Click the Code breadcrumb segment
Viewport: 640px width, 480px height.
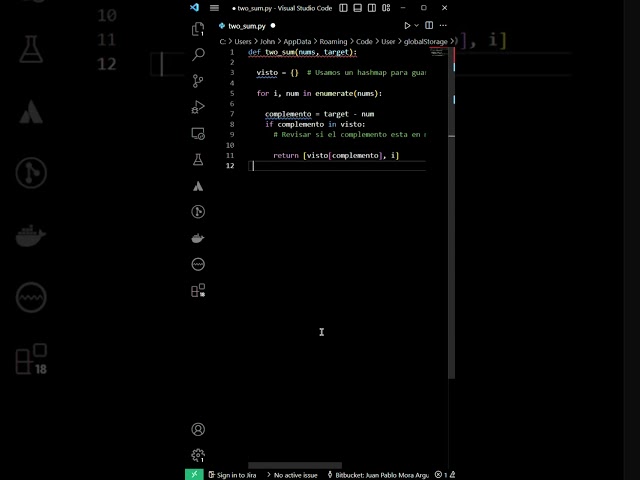point(364,42)
